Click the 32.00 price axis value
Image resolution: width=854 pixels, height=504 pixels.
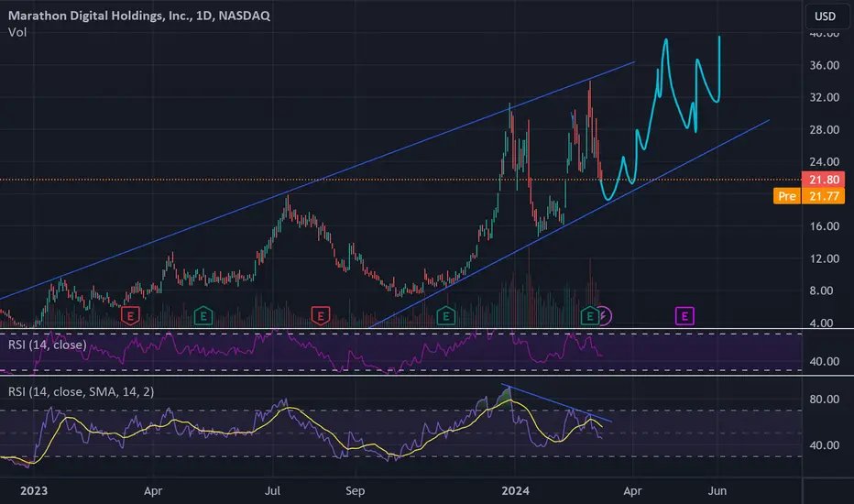pyautogui.click(x=824, y=97)
